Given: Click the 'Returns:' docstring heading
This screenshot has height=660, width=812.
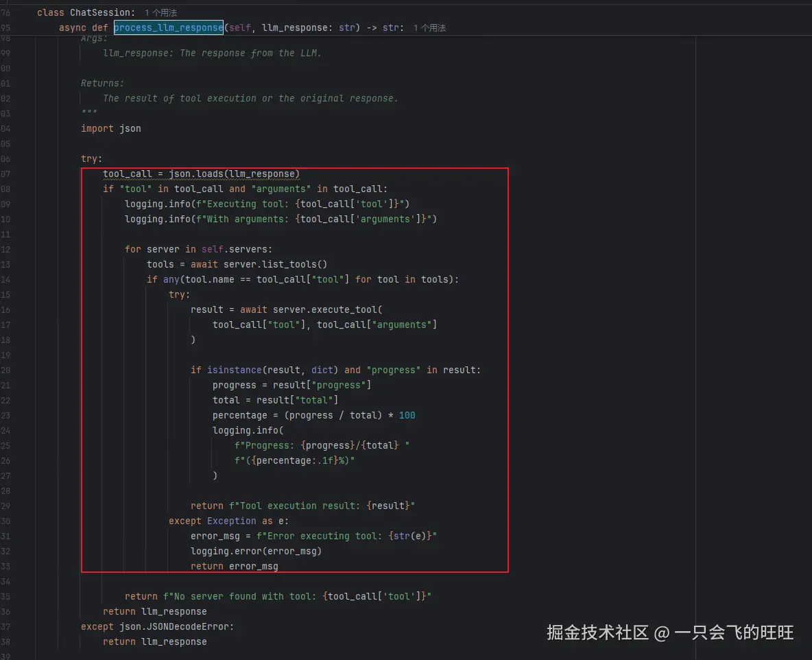Looking at the screenshot, I should click(x=103, y=83).
